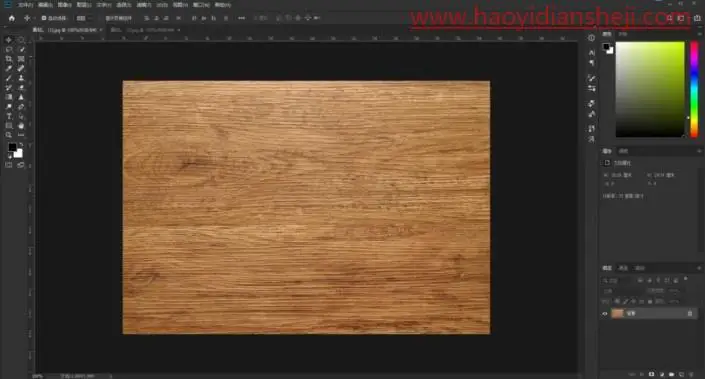Reset default foreground and background colors
The width and height of the screenshot is (705, 379).
9,156
